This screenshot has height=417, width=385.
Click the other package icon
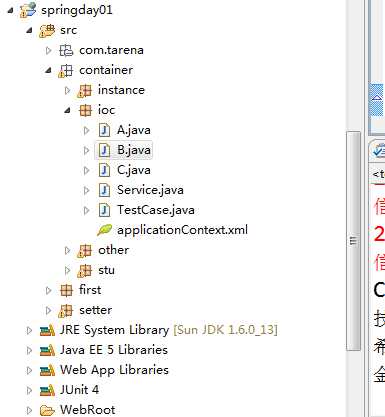point(84,250)
